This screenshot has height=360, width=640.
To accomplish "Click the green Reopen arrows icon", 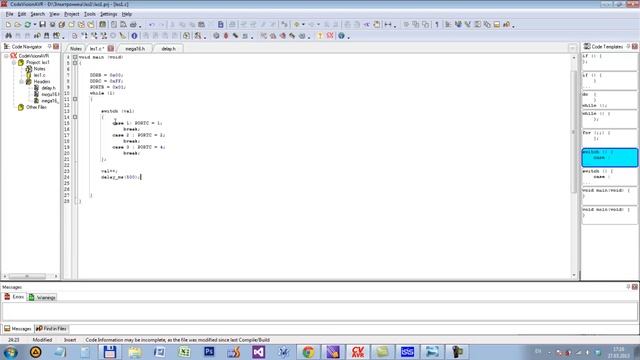I will 28,25.
